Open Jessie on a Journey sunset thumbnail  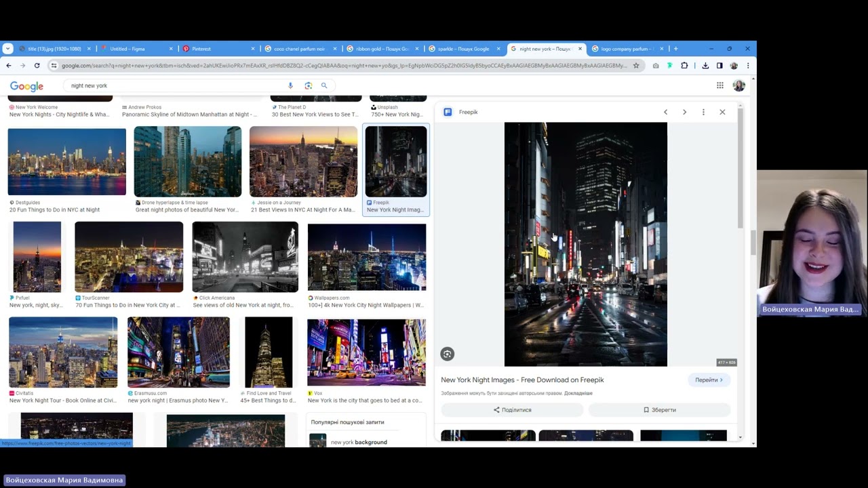(303, 161)
